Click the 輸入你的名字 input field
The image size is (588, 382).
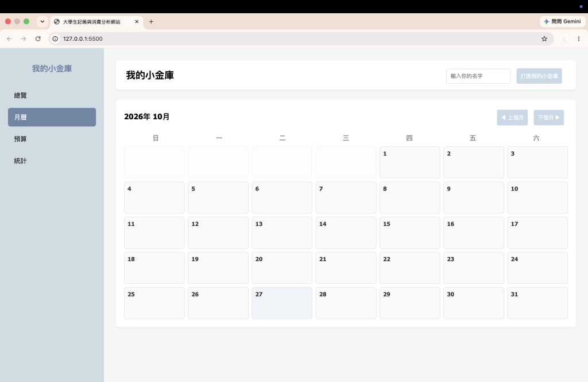click(478, 76)
